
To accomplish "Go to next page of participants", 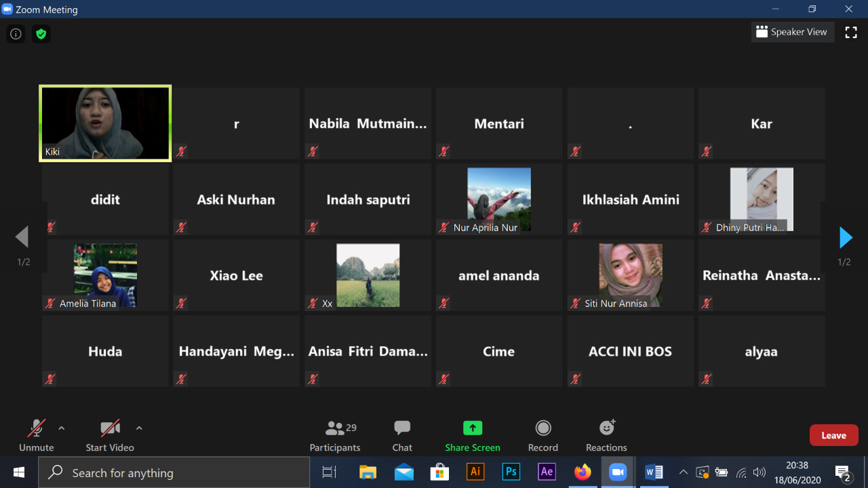I will [845, 238].
